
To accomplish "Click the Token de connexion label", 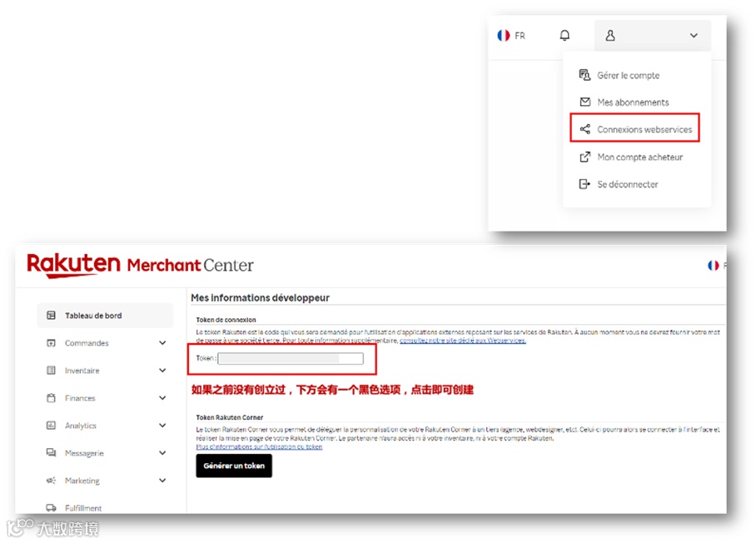I will point(226,320).
